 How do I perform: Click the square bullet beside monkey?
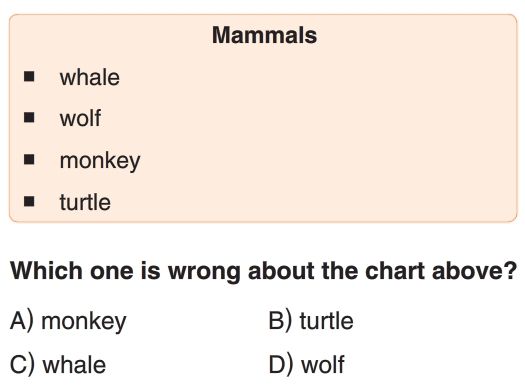tap(29, 159)
